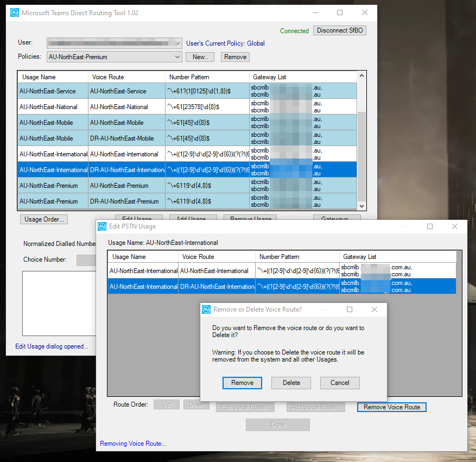Click Voice Route header in Edit PSTN Usage
This screenshot has height=462, width=476.
217,257
